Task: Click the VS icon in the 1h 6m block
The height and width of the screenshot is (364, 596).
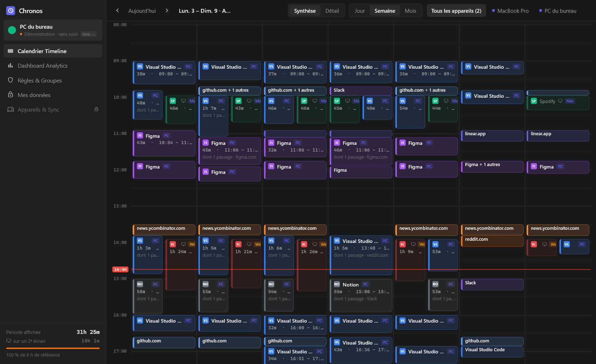Action: pyautogui.click(x=271, y=241)
